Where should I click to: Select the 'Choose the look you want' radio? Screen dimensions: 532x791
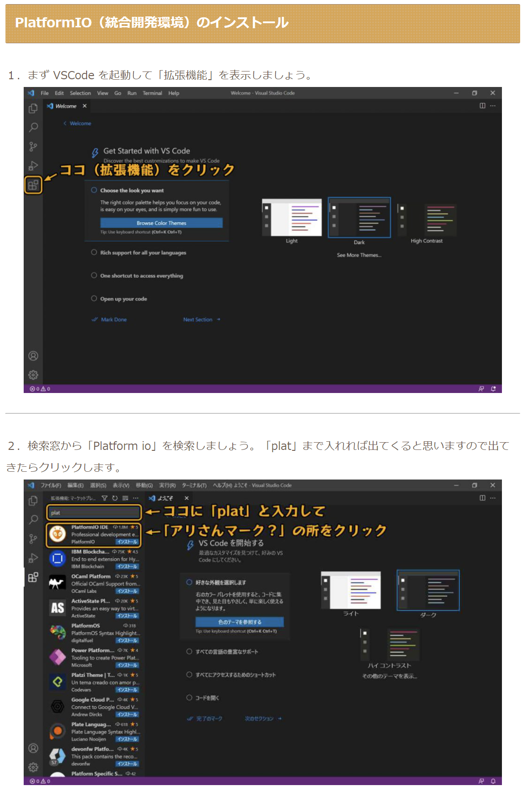[94, 190]
